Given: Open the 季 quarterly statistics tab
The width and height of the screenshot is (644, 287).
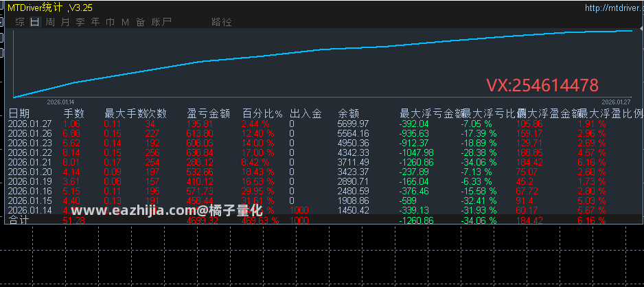Looking at the screenshot, I should [80, 22].
